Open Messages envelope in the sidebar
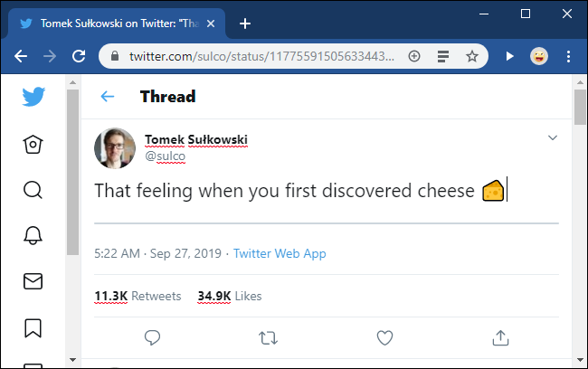588x369 pixels. click(33, 281)
